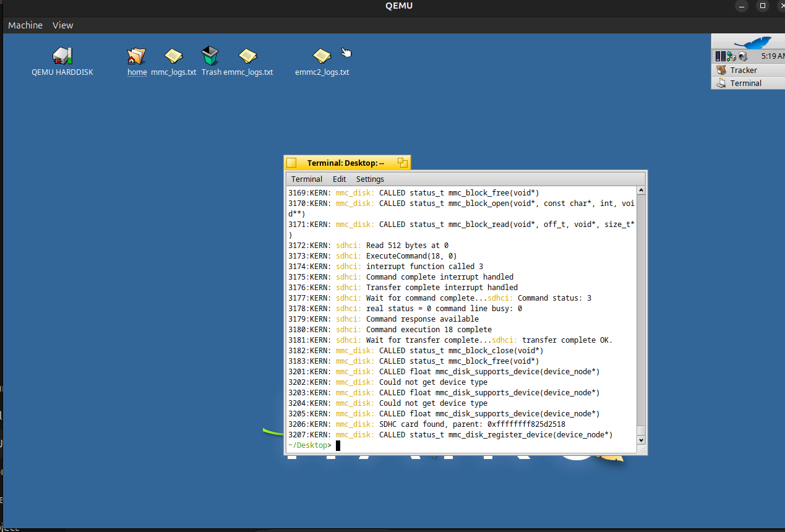Screen dimensions: 785x532
Task: Select the emmc2_logs.txt file icon
Action: tap(322, 57)
